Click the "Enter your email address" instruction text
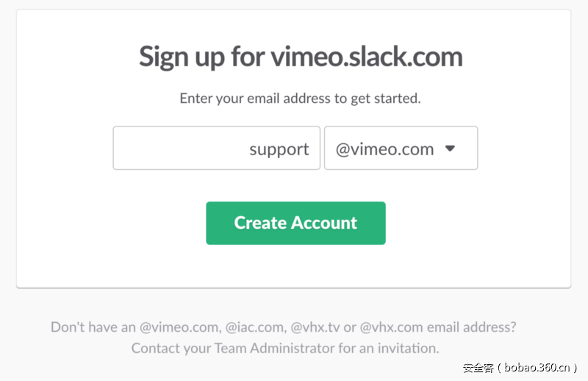588x381 pixels. coord(300,98)
